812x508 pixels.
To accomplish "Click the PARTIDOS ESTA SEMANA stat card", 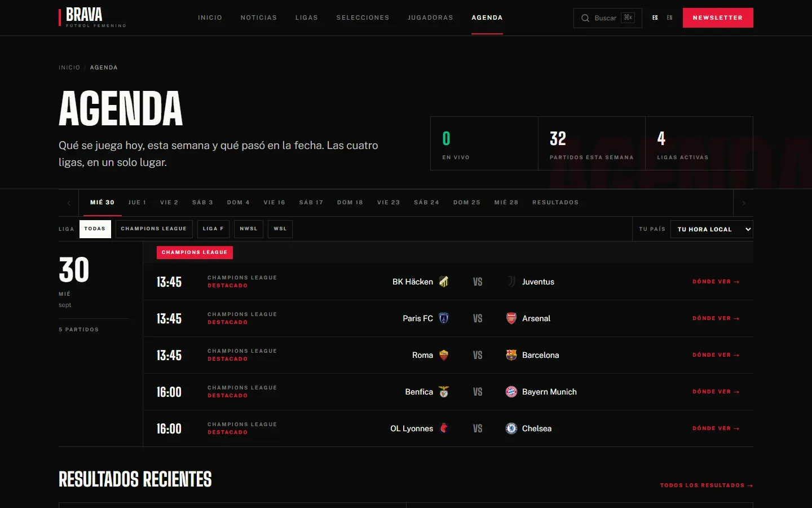I will coord(592,143).
